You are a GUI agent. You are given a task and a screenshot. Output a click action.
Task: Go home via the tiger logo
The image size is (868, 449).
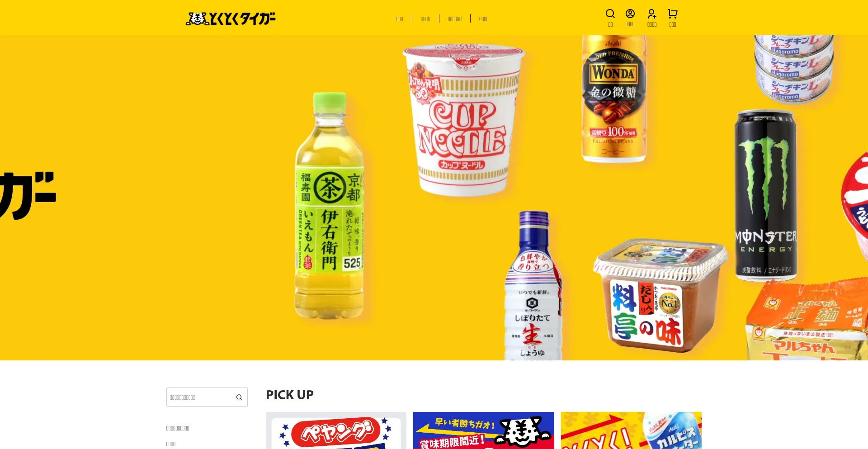[x=231, y=19]
